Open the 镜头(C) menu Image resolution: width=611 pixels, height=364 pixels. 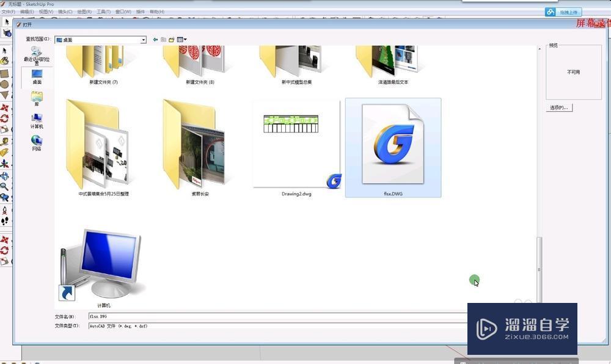[65, 12]
